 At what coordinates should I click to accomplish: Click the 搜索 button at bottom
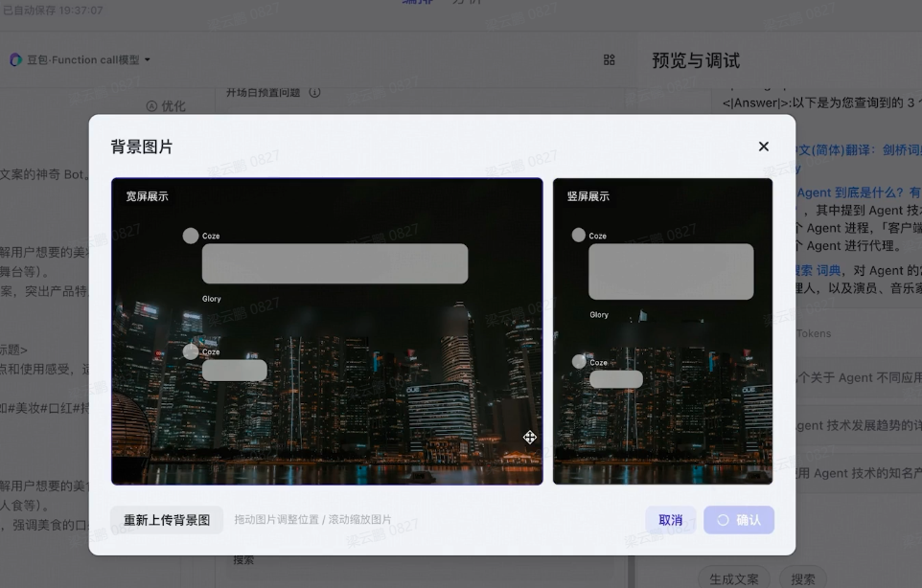tap(803, 578)
